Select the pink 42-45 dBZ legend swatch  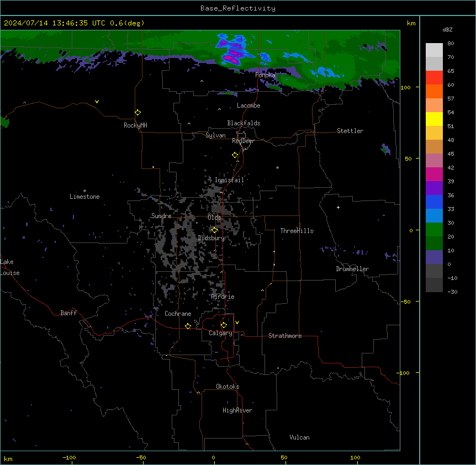tap(434, 161)
